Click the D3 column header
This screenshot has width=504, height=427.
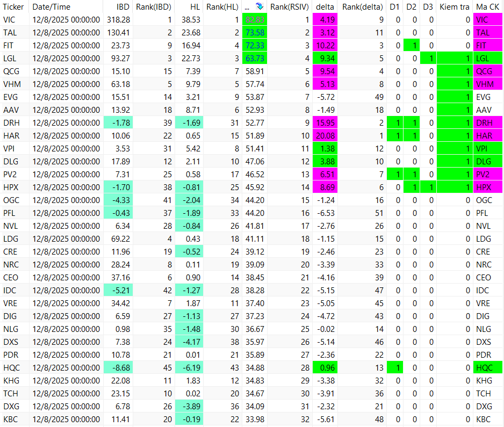coord(428,7)
